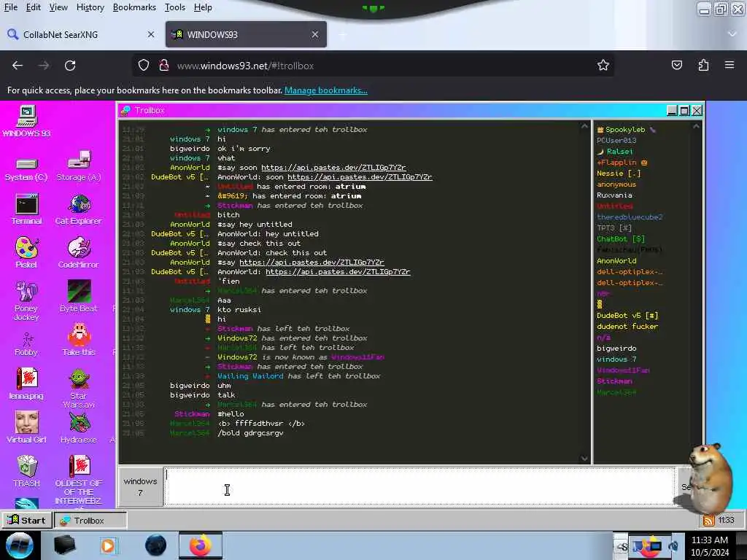Expand the list all tabs chevron

coord(732,34)
